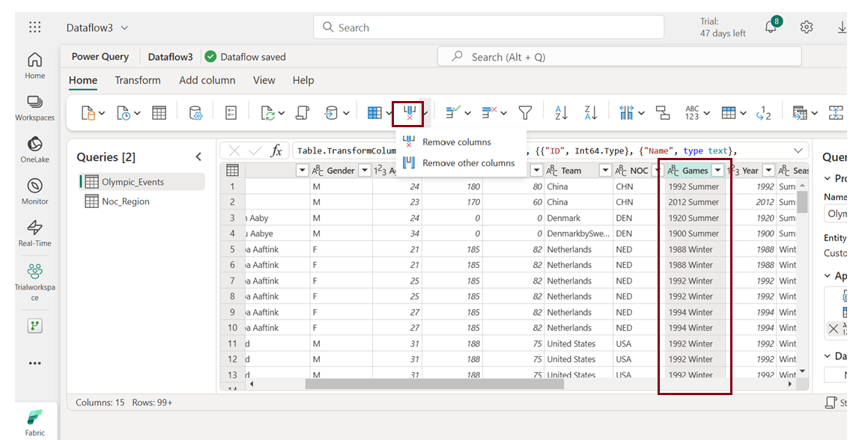Open the Get data toolbar icon
The height and width of the screenshot is (440, 868).
pyautogui.click(x=88, y=113)
